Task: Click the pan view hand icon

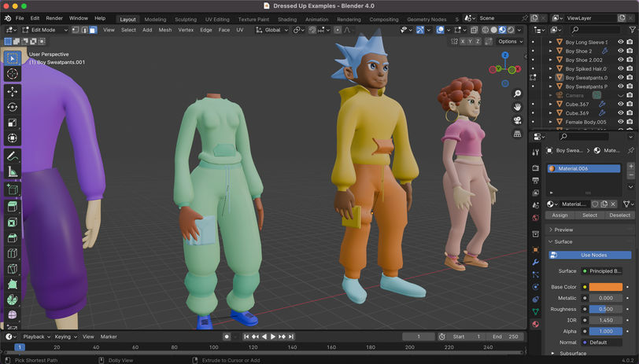Action: [x=517, y=105]
